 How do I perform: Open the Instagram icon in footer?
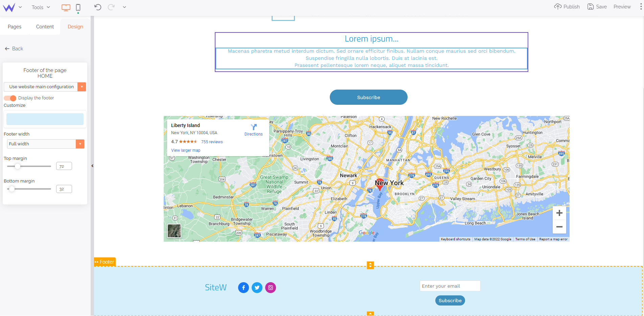coord(271,288)
